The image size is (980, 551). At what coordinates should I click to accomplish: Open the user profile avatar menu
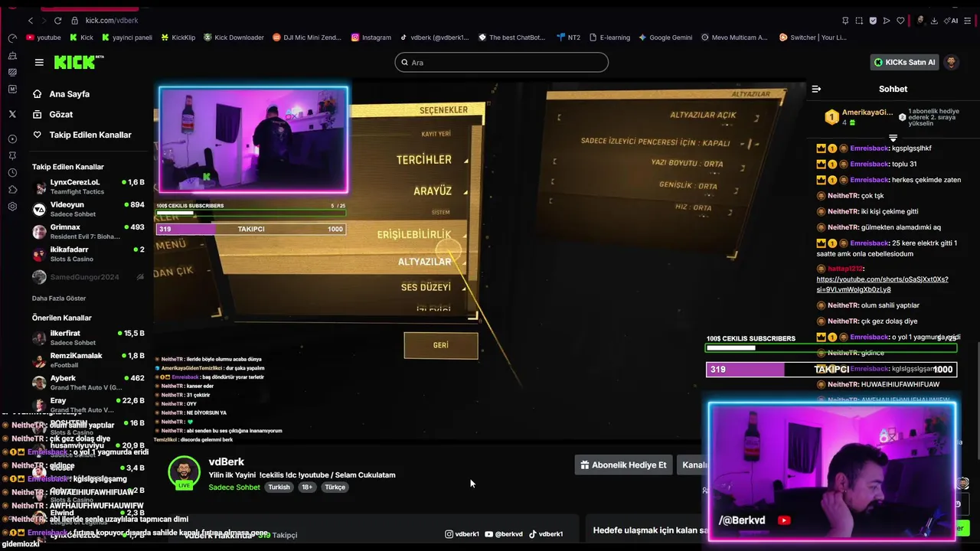click(951, 63)
